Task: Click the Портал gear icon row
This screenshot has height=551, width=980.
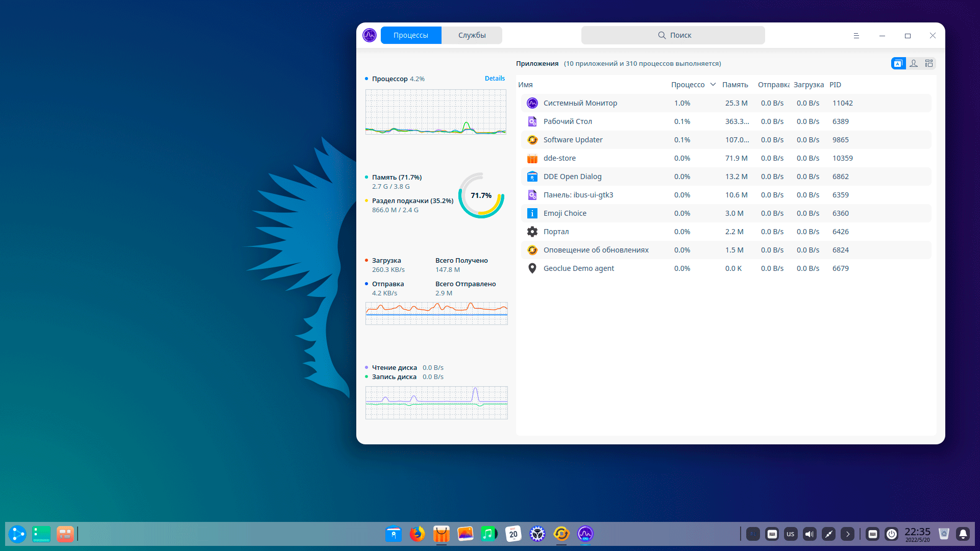Action: (532, 232)
